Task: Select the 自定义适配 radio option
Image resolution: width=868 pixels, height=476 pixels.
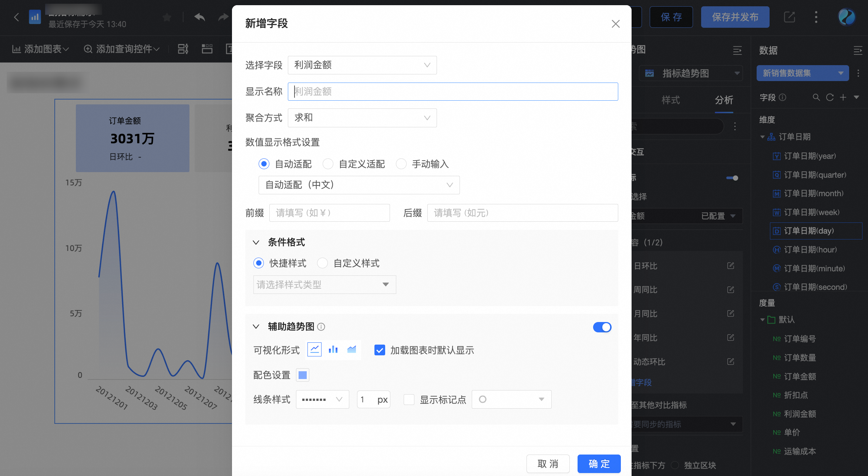Action: pyautogui.click(x=328, y=164)
